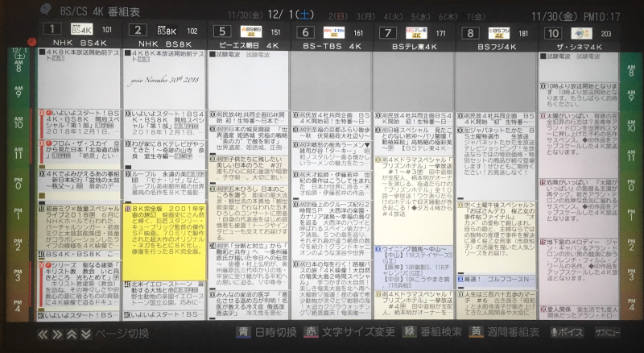Select ウイニング競馬~中山~ program
Image resolution: width=644 pixels, height=353 pixels.
click(x=414, y=268)
